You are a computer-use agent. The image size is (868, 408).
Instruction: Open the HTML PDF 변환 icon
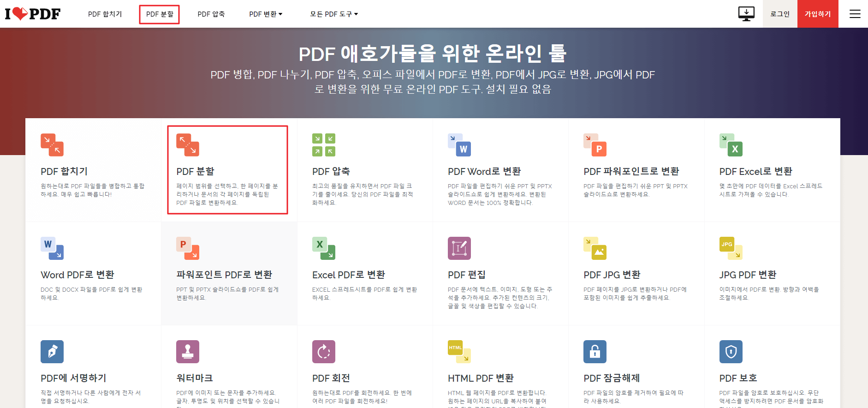459,352
